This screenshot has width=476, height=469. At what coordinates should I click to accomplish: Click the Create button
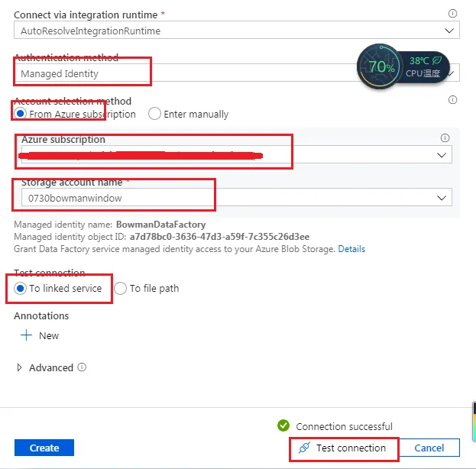(x=44, y=448)
